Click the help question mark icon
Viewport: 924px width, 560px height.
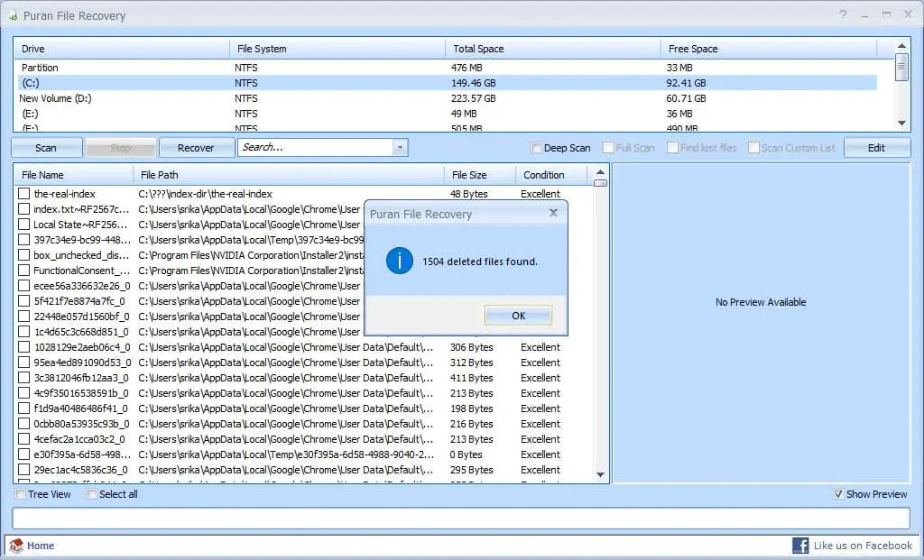tap(843, 15)
